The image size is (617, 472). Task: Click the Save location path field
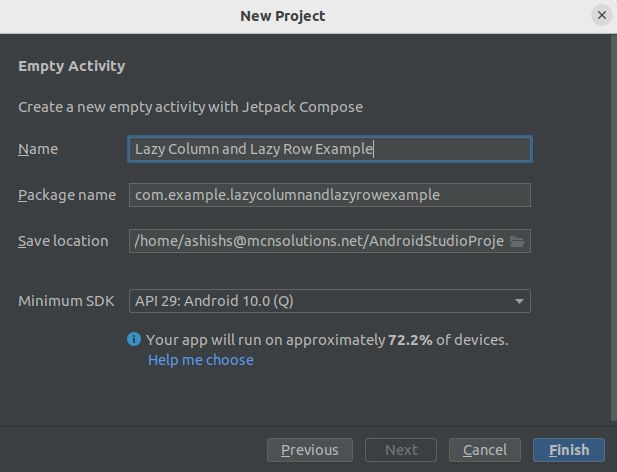[315, 241]
